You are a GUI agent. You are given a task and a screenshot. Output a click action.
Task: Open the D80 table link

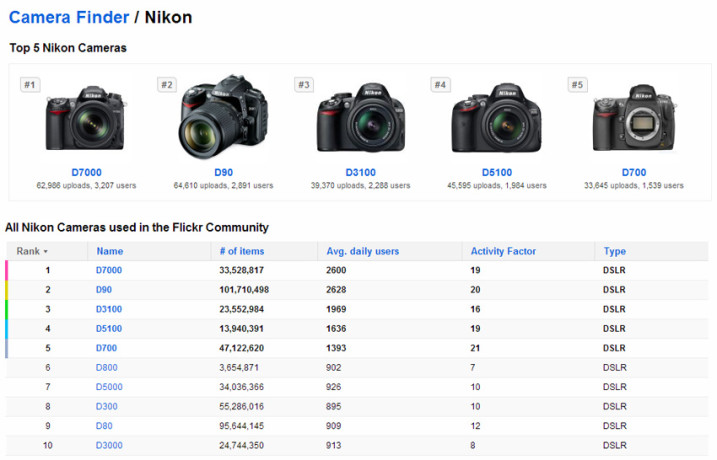point(104,426)
